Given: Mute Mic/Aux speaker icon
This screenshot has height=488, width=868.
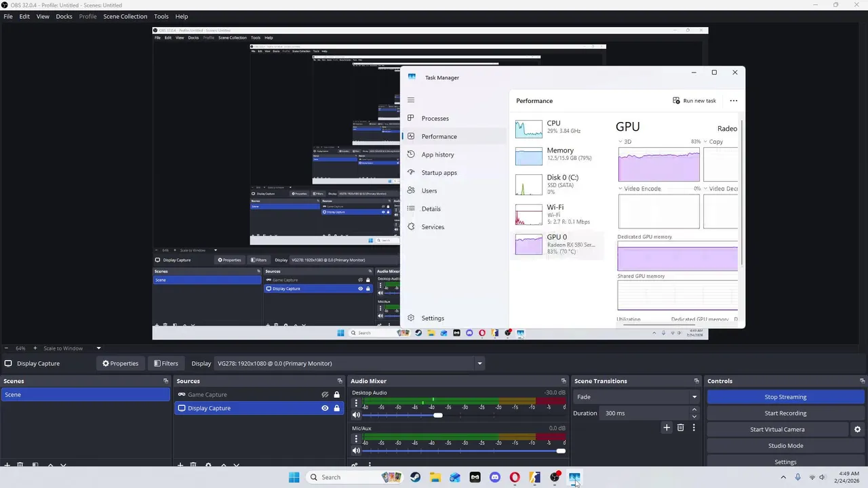Looking at the screenshot, I should pyautogui.click(x=356, y=451).
